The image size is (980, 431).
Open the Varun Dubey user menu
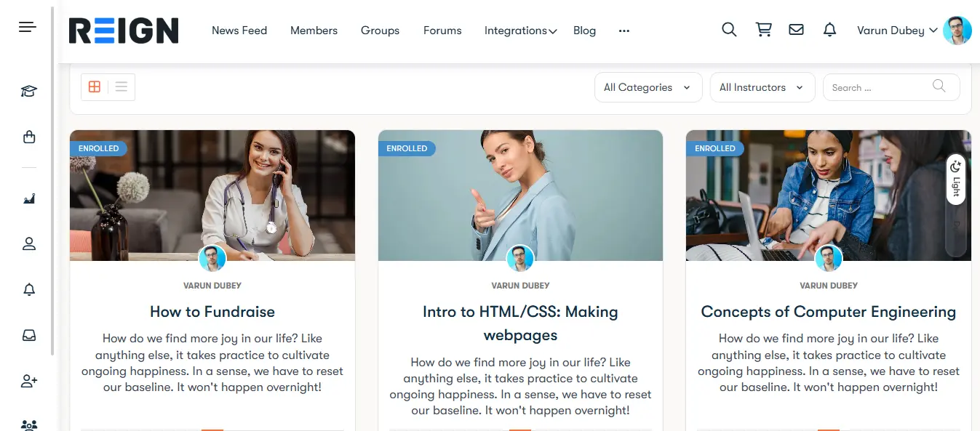[897, 31]
